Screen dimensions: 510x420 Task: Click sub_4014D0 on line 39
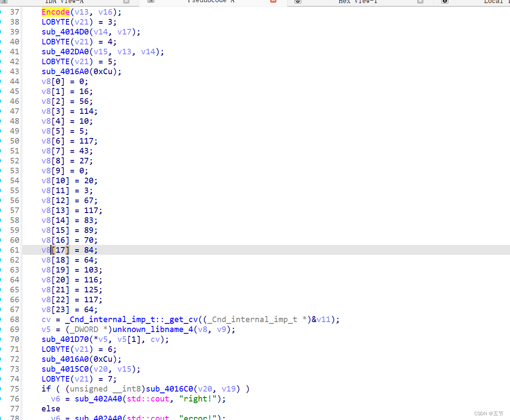[x=65, y=32]
